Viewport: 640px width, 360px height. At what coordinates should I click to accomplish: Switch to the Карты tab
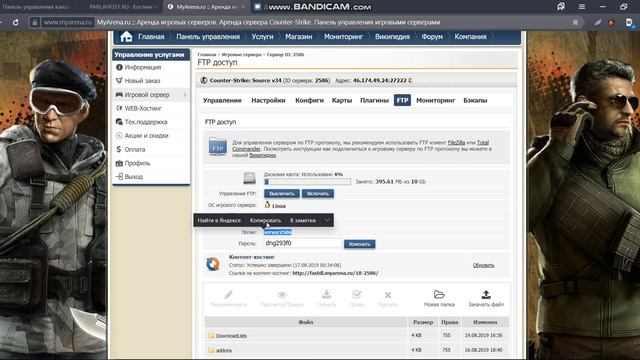[x=342, y=100]
